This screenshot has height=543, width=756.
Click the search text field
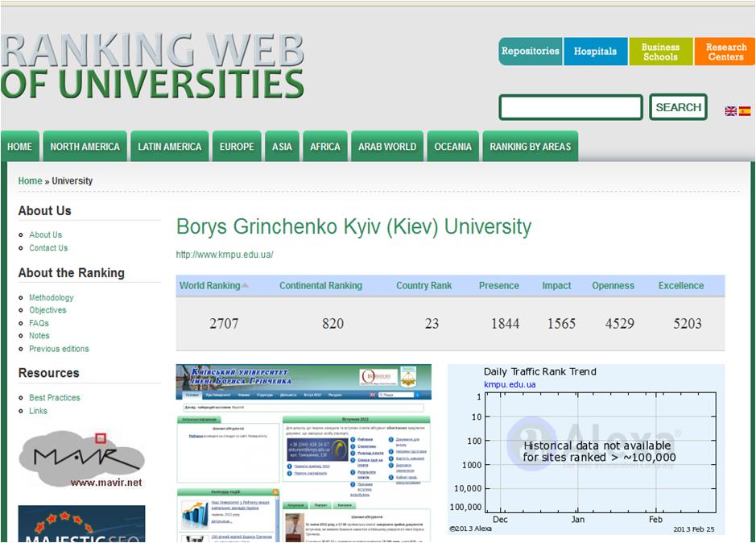(570, 107)
